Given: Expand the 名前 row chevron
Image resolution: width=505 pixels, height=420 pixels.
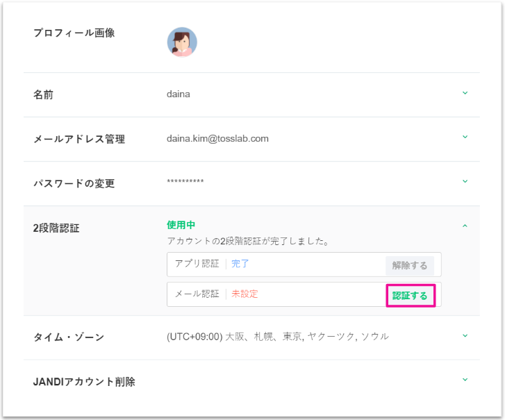Looking at the screenshot, I should coord(465,93).
